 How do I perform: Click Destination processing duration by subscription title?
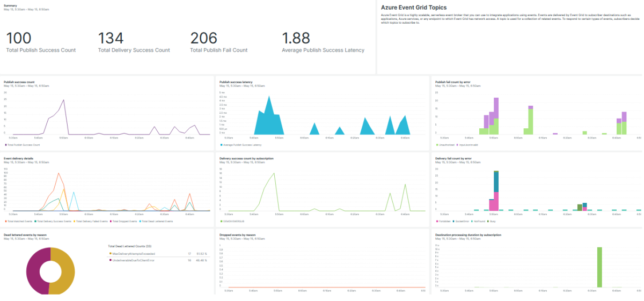(468, 234)
